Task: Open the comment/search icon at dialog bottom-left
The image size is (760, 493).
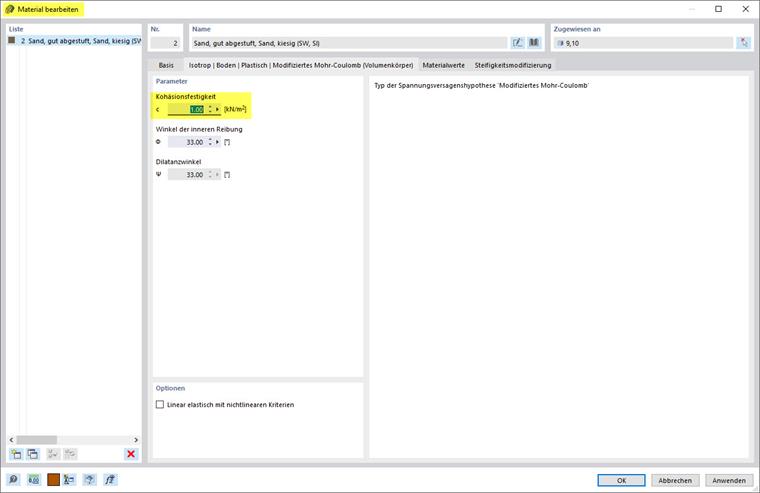Action: click(x=13, y=480)
